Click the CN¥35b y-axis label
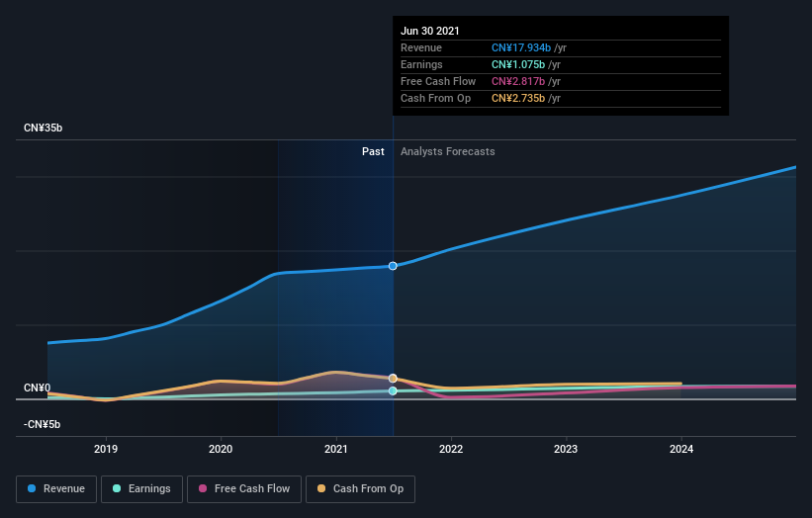 [x=43, y=128]
